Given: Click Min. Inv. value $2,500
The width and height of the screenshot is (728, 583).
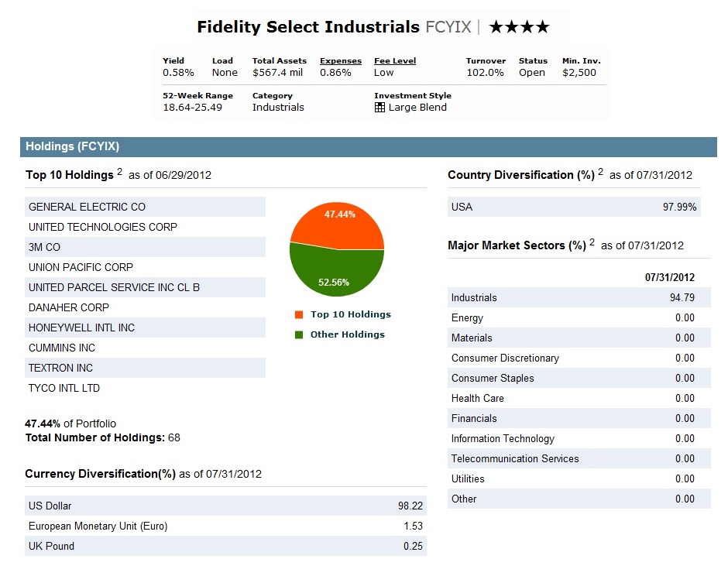Looking at the screenshot, I should (579, 73).
